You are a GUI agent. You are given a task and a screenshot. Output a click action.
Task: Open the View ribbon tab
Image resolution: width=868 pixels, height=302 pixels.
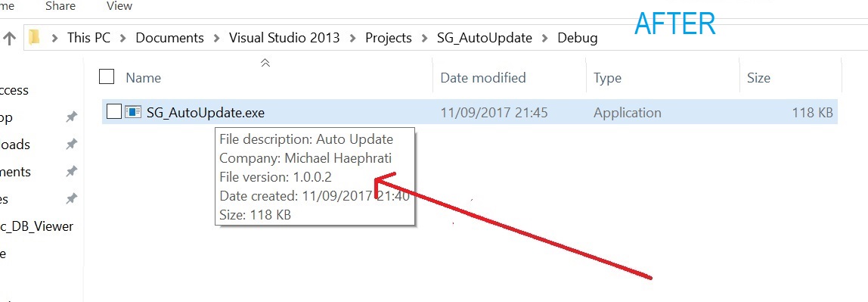119,6
